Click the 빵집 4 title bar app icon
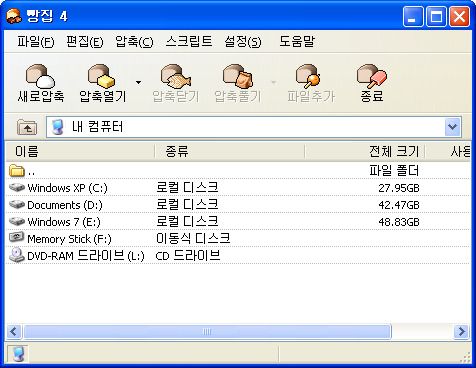 pos(14,16)
